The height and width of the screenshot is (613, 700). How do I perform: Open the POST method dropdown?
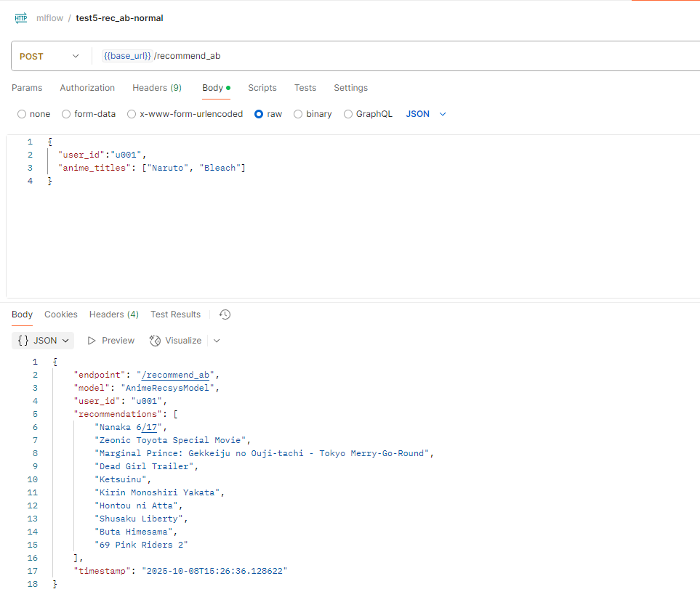[49, 56]
